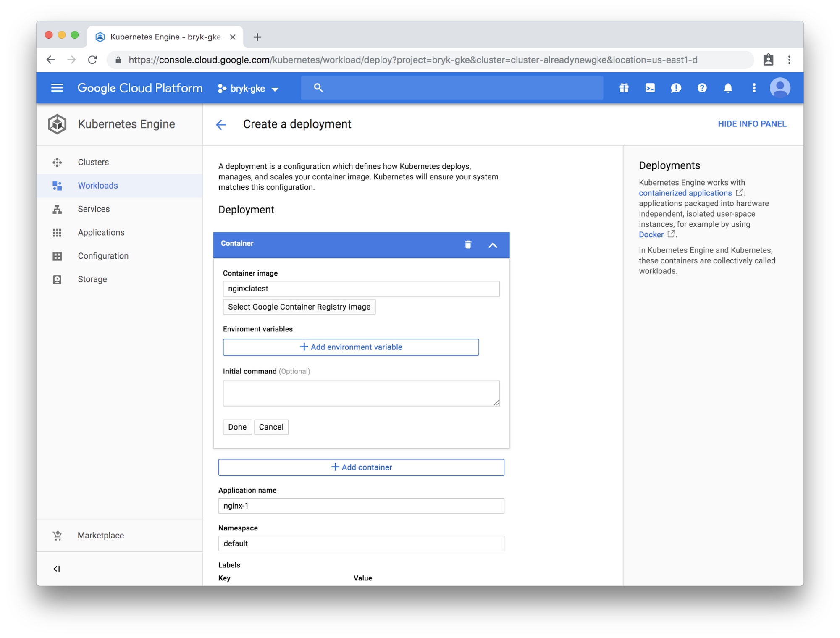This screenshot has height=638, width=840.
Task: Click the Marketplace cart icon
Action: click(x=57, y=536)
